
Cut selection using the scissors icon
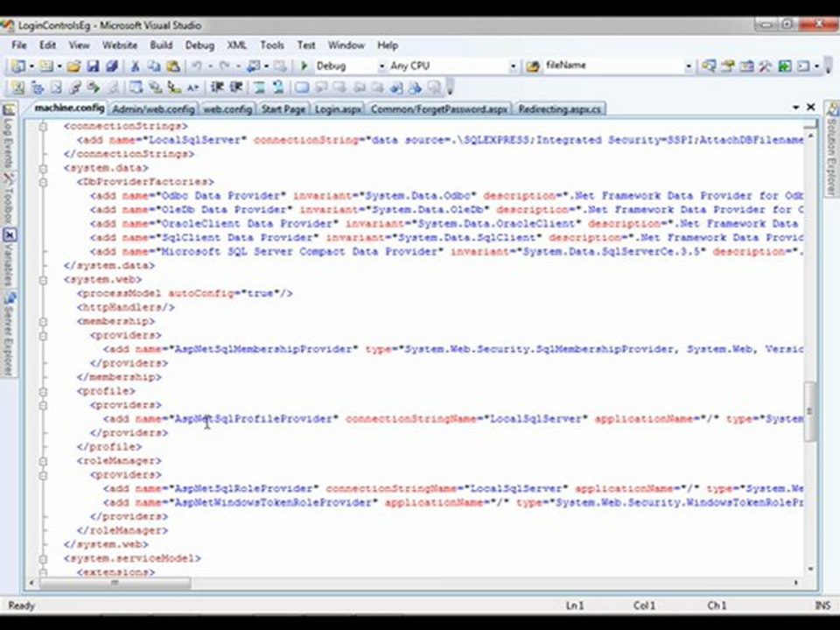[135, 66]
